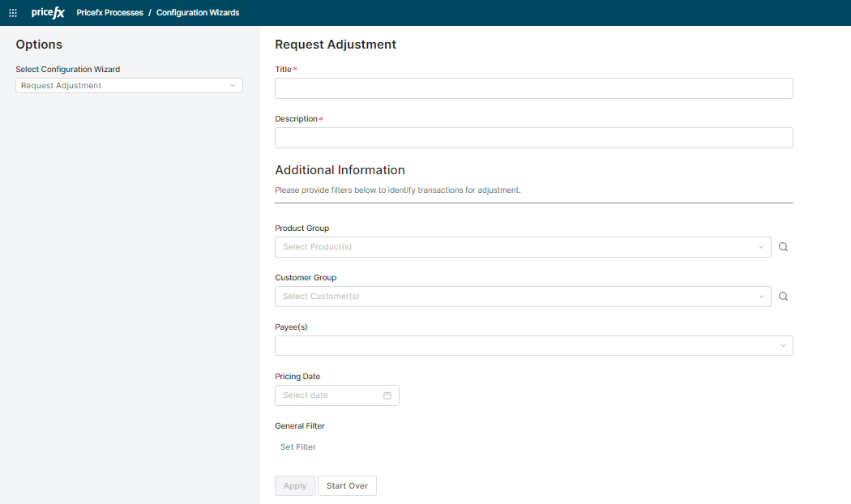The width and height of the screenshot is (851, 504).
Task: Click the Payee(s) dropdown chevron
Action: pos(783,346)
